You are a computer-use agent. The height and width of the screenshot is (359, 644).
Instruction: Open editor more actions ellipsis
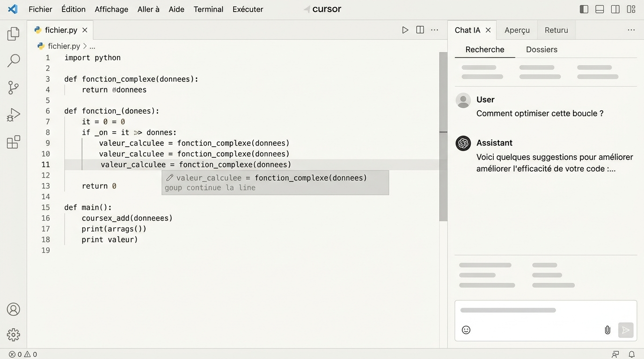pyautogui.click(x=435, y=30)
